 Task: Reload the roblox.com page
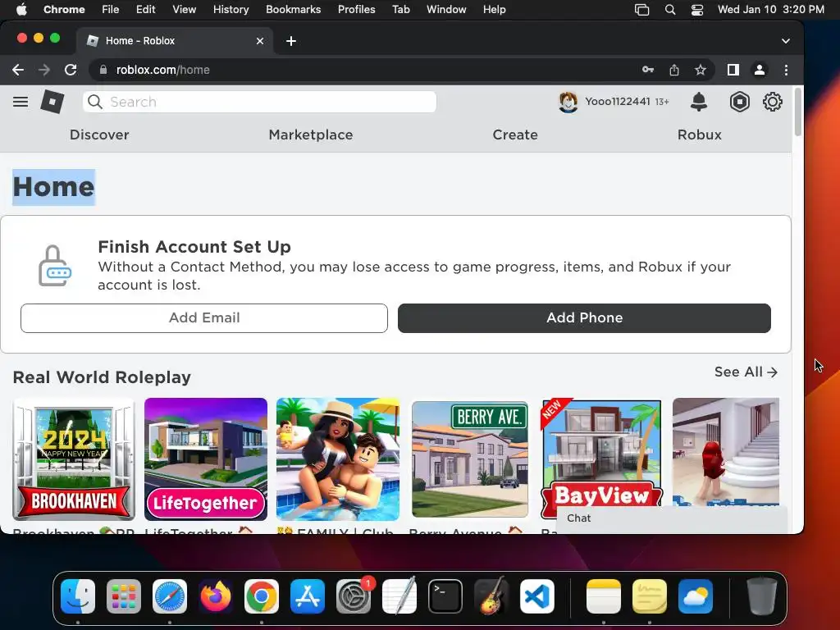point(71,70)
